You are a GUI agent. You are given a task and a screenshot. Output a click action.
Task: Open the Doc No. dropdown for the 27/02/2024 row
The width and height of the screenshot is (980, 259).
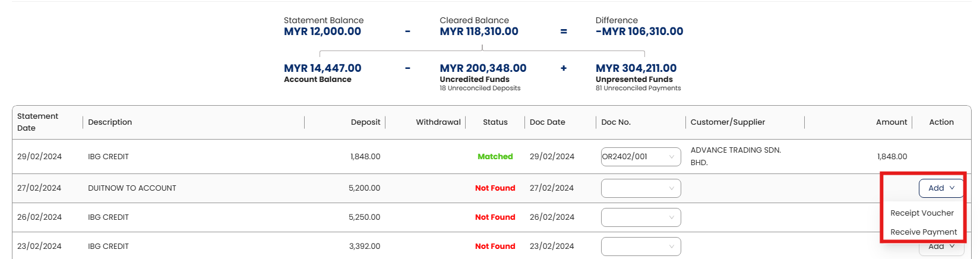tap(641, 188)
